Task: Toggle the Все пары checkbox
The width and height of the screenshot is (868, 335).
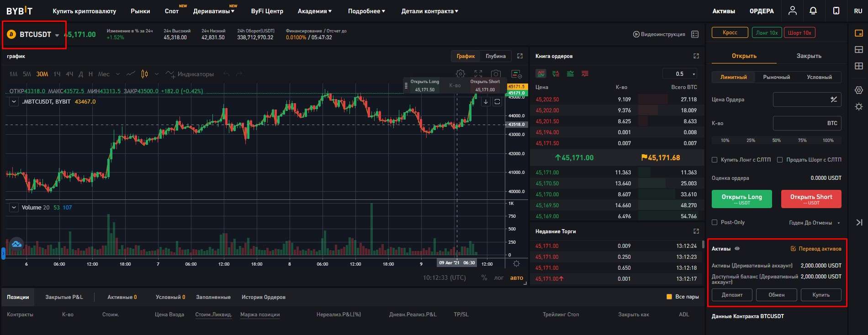Action: pyautogui.click(x=669, y=297)
